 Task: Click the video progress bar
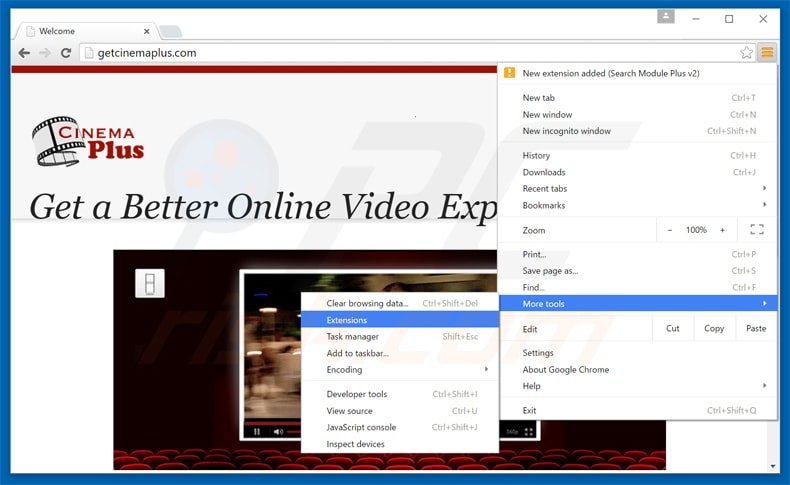point(294,432)
